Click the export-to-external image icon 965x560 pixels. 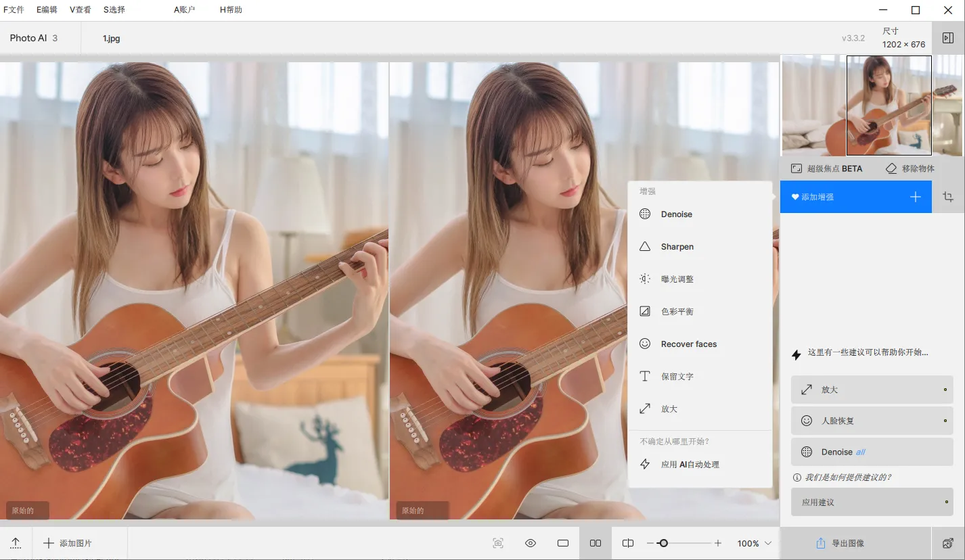pyautogui.click(x=948, y=543)
